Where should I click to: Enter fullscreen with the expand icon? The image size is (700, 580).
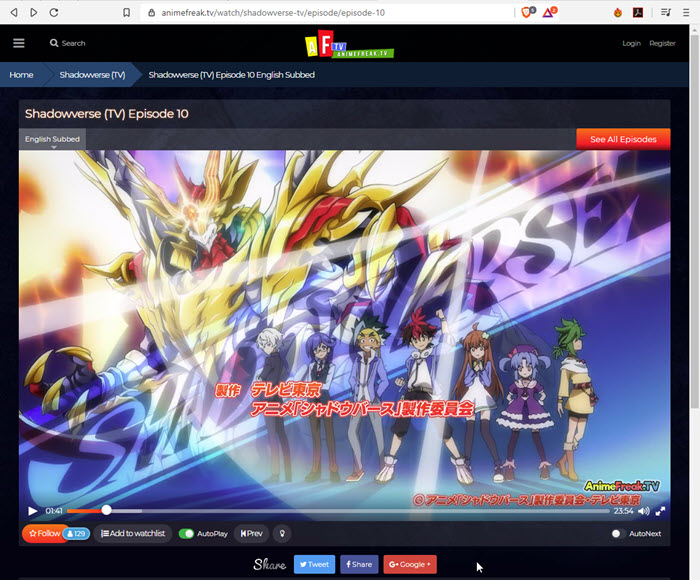[661, 511]
